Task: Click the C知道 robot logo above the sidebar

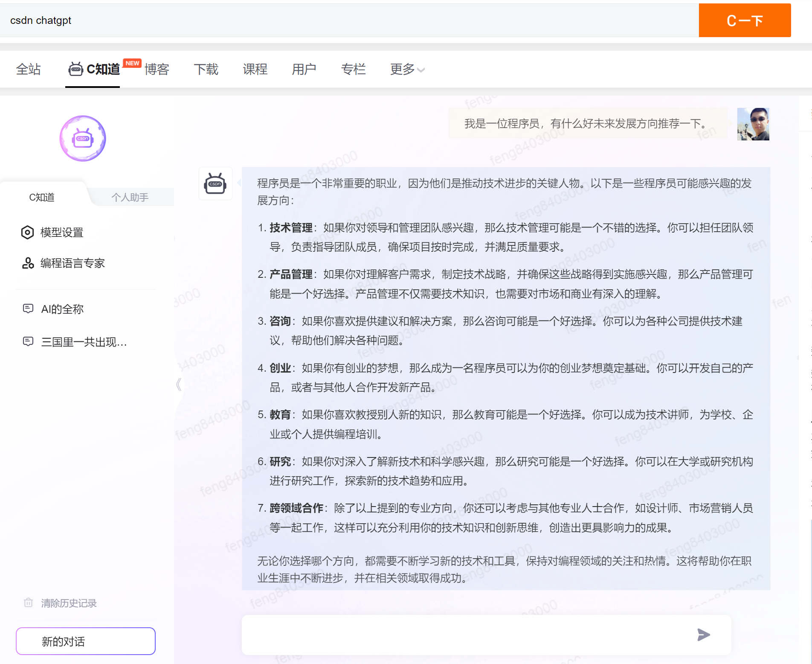Action: point(82,138)
